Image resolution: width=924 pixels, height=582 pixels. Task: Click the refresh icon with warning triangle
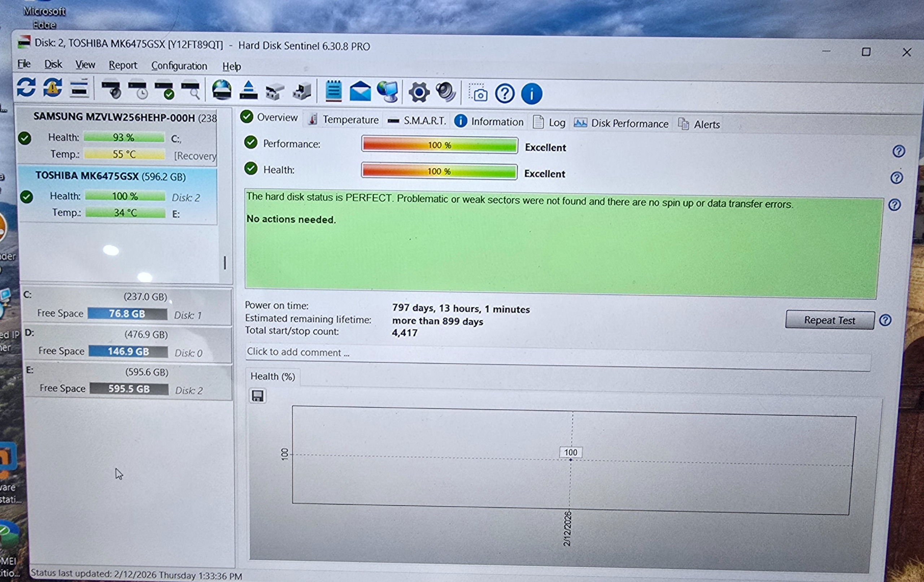[53, 87]
